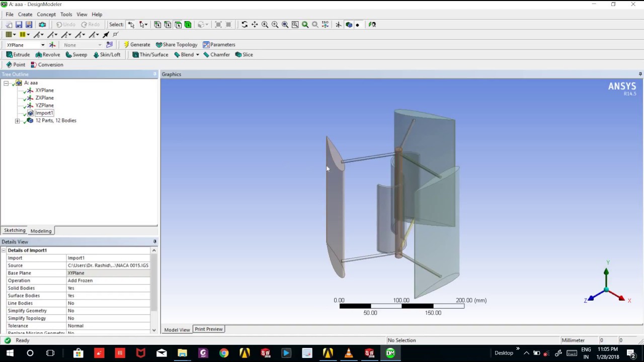Open the Tools menu
This screenshot has width=644, height=362.
tap(66, 14)
